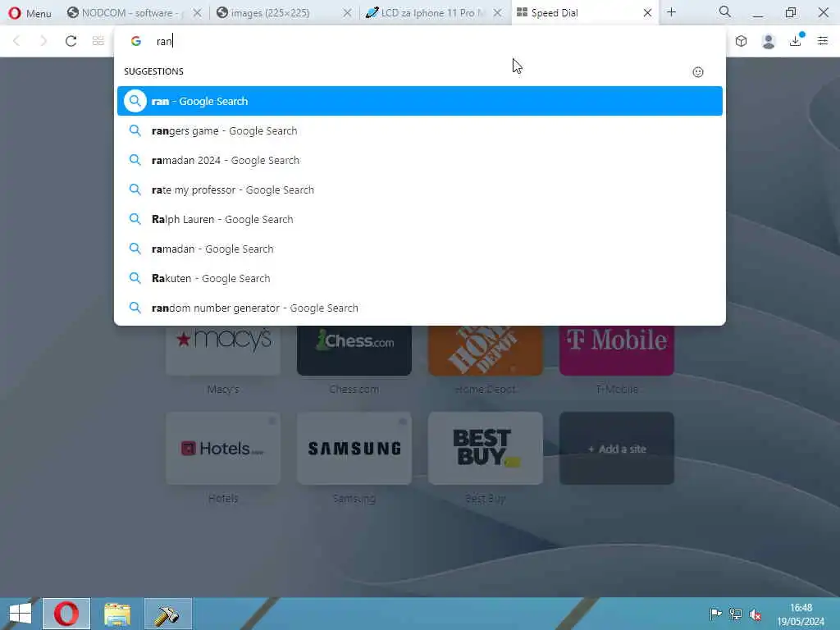Open the Macy's speed dial tile
The width and height of the screenshot is (840, 630).
pos(223,349)
